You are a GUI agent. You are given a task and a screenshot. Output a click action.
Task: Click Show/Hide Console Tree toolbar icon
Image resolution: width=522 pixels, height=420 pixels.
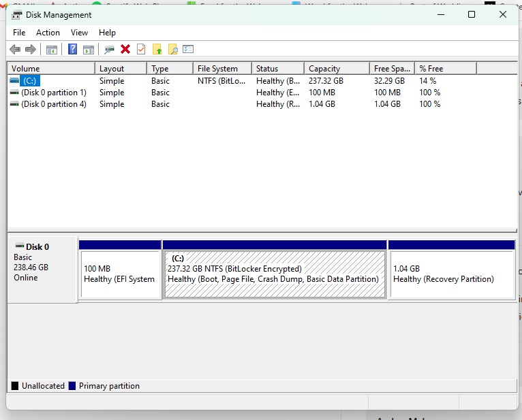pos(52,50)
